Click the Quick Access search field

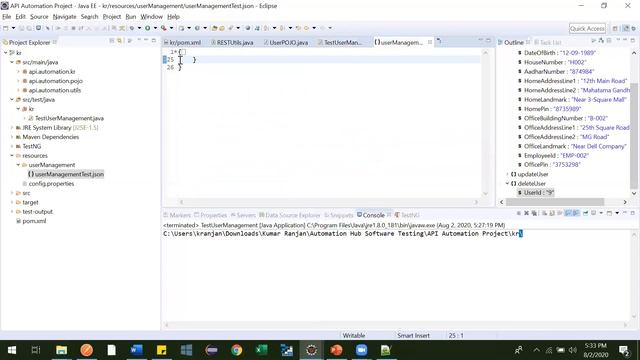click(587, 29)
